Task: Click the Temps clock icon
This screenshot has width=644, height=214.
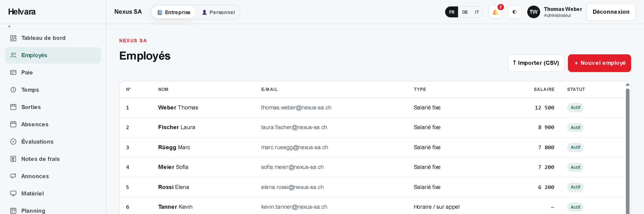Action: 13,90
